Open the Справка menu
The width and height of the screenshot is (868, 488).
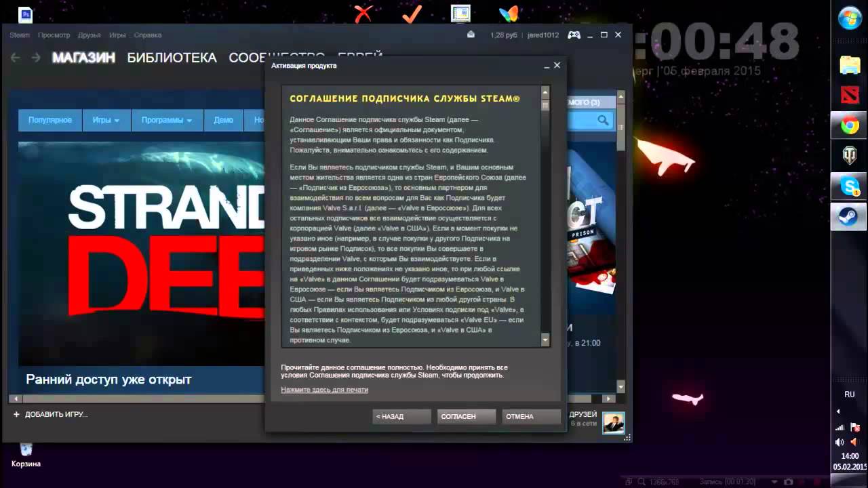[x=148, y=35]
